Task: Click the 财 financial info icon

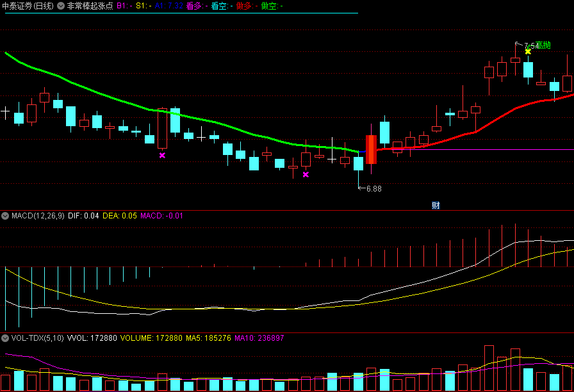Action: click(x=436, y=206)
